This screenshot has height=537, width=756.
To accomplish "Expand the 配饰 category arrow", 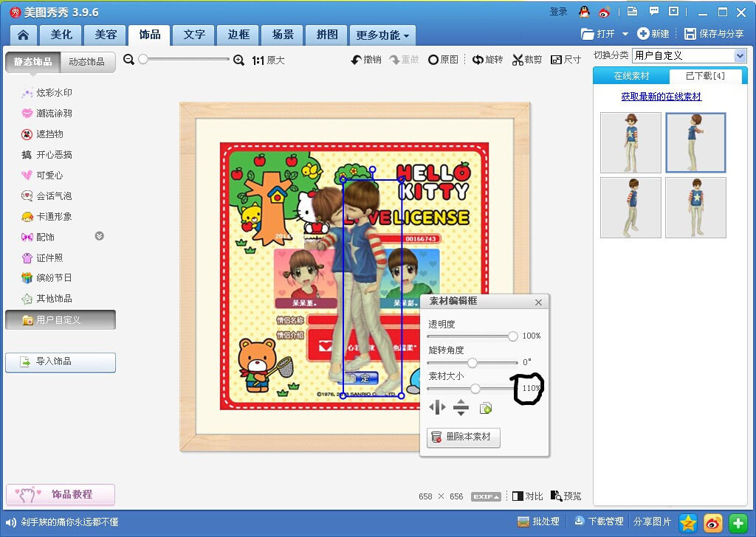I will tap(100, 236).
